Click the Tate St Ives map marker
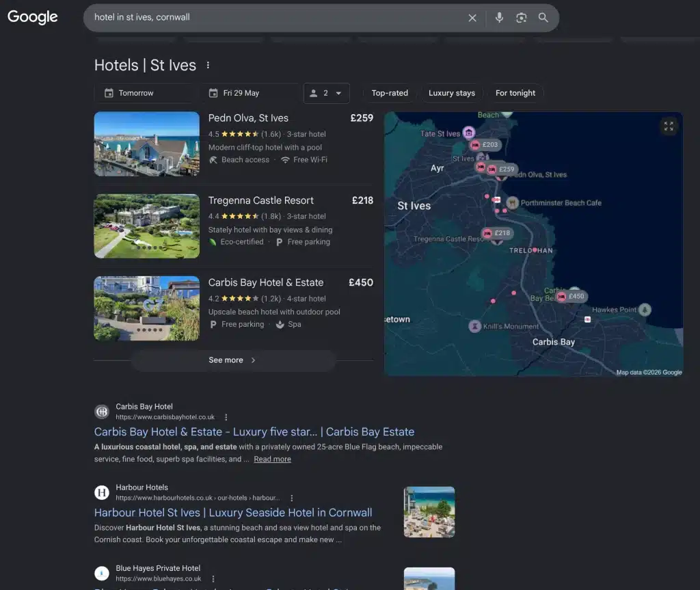 468,133
